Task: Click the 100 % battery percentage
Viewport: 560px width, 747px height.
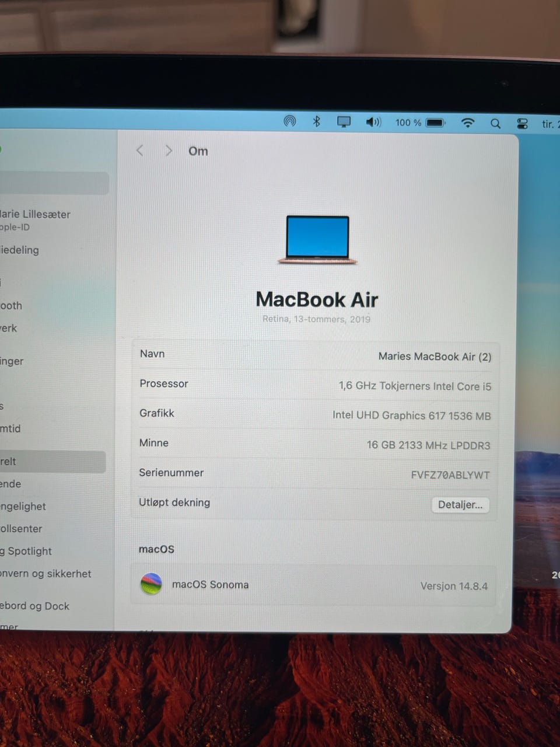Action: click(408, 123)
